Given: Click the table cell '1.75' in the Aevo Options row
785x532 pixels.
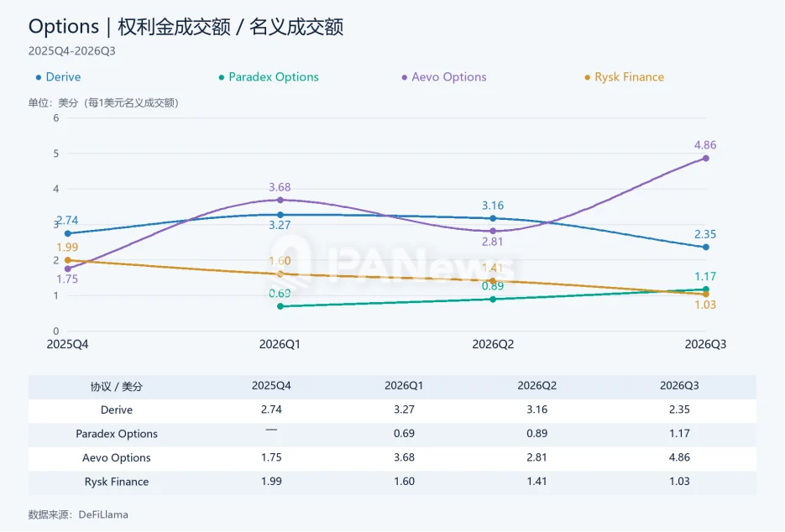Looking at the screenshot, I should tap(271, 458).
